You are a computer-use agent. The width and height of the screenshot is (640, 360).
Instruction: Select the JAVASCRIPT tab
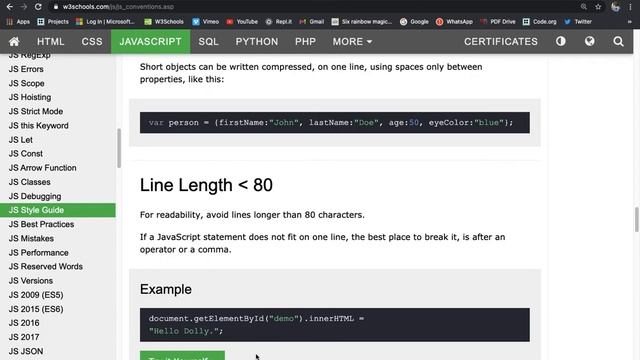coord(150,41)
